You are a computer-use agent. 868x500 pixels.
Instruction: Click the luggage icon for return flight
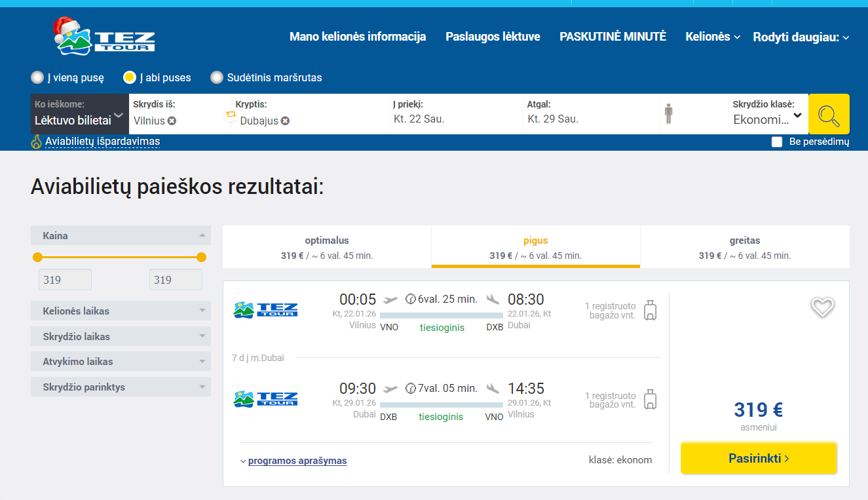(650, 400)
